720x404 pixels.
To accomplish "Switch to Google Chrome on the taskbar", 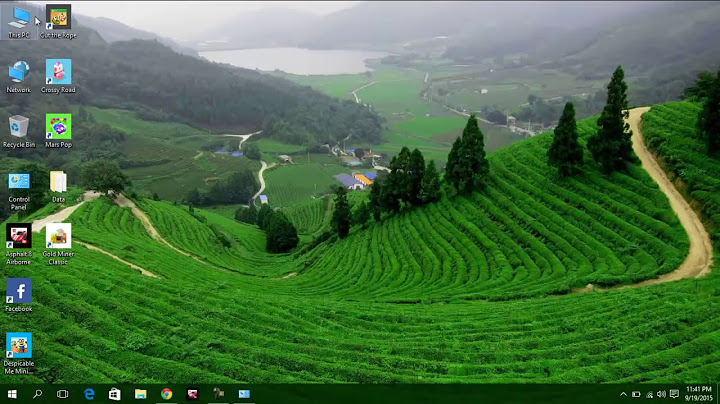I will tap(166, 394).
